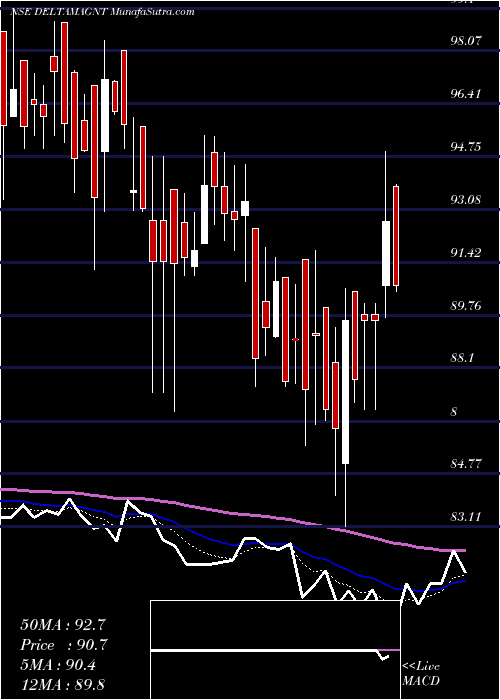Click the 5MA : 90.4 readout

(59, 664)
